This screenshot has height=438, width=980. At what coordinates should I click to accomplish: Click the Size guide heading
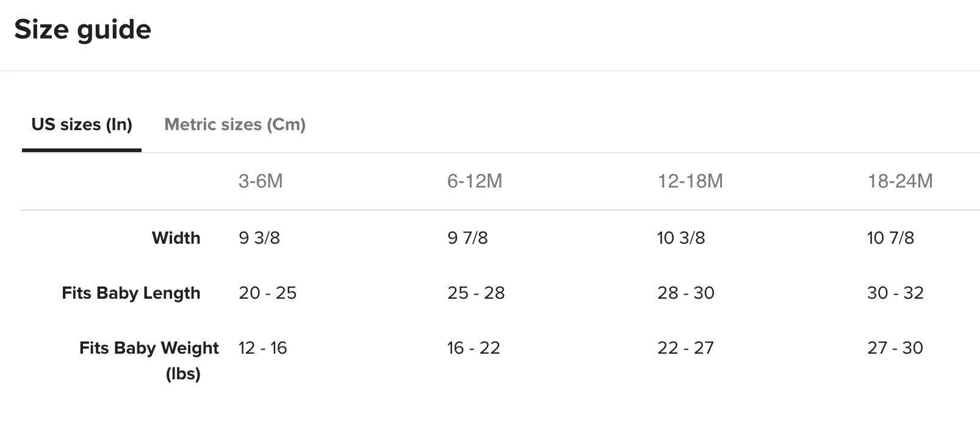[82, 29]
